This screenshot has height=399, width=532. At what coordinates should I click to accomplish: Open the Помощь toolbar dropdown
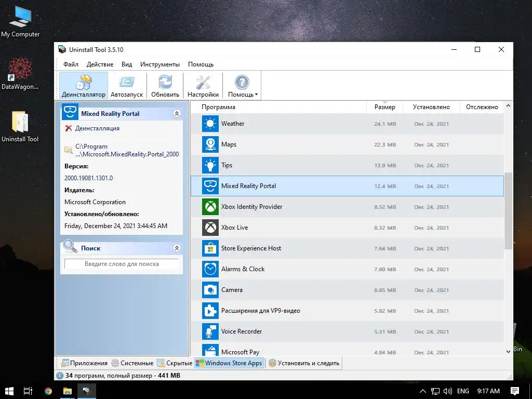(x=243, y=86)
